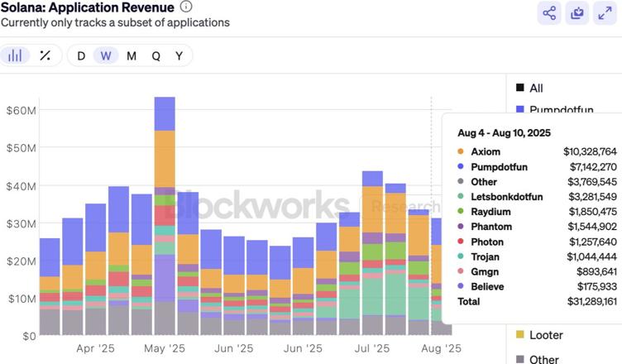Open the share chart option
622x364 pixels.
pyautogui.click(x=548, y=12)
